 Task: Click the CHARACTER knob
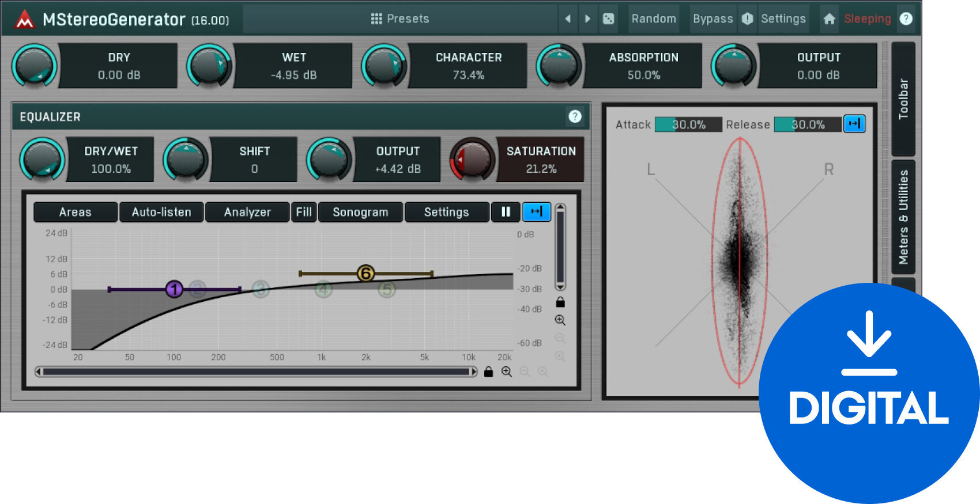pyautogui.click(x=384, y=66)
